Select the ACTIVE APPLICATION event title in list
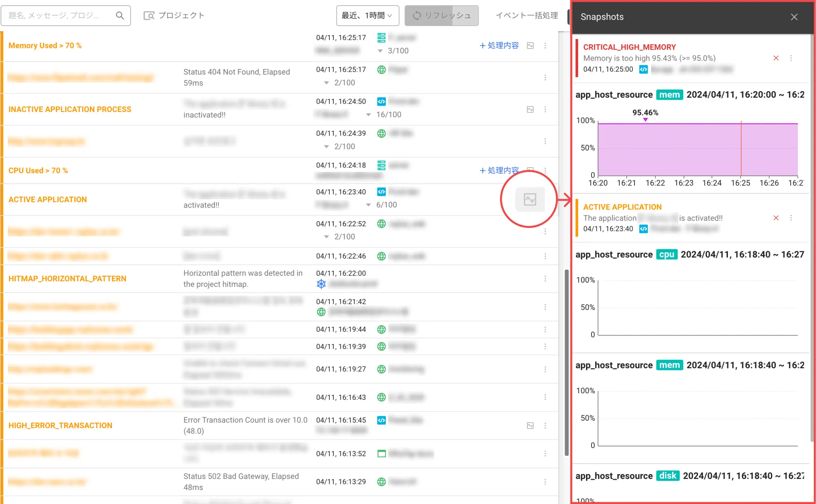 pos(47,200)
